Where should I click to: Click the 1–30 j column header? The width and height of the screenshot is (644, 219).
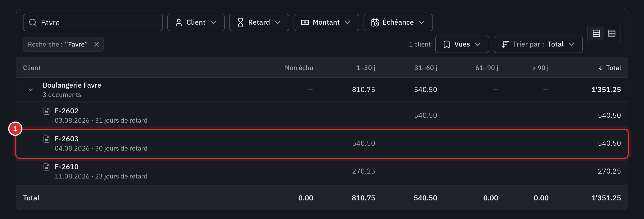tap(365, 68)
